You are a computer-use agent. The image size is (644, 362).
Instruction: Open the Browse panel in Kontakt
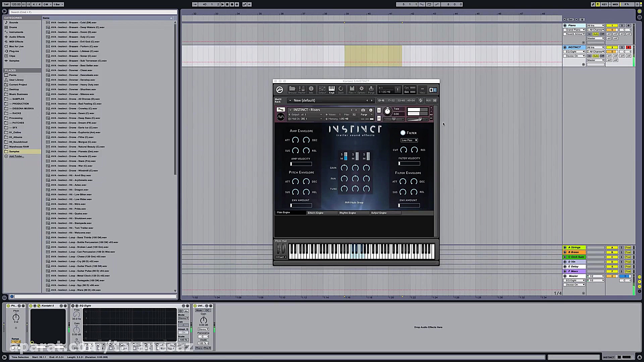(x=292, y=90)
